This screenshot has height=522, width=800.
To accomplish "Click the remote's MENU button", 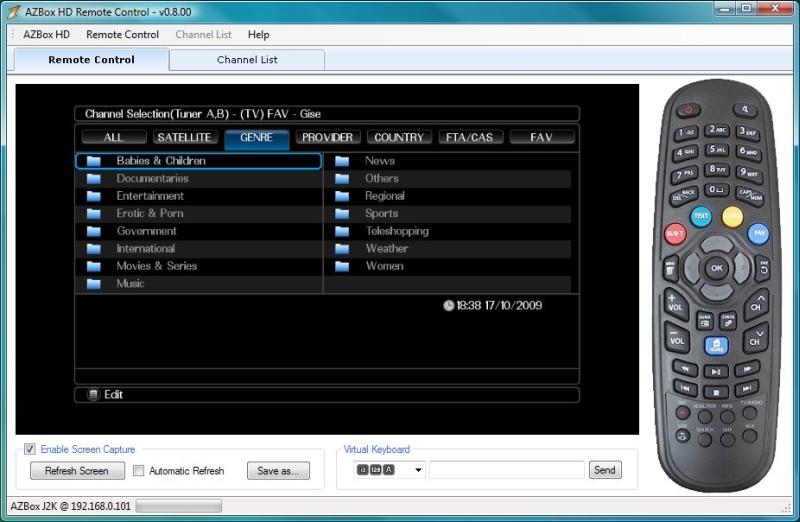I will (x=670, y=268).
